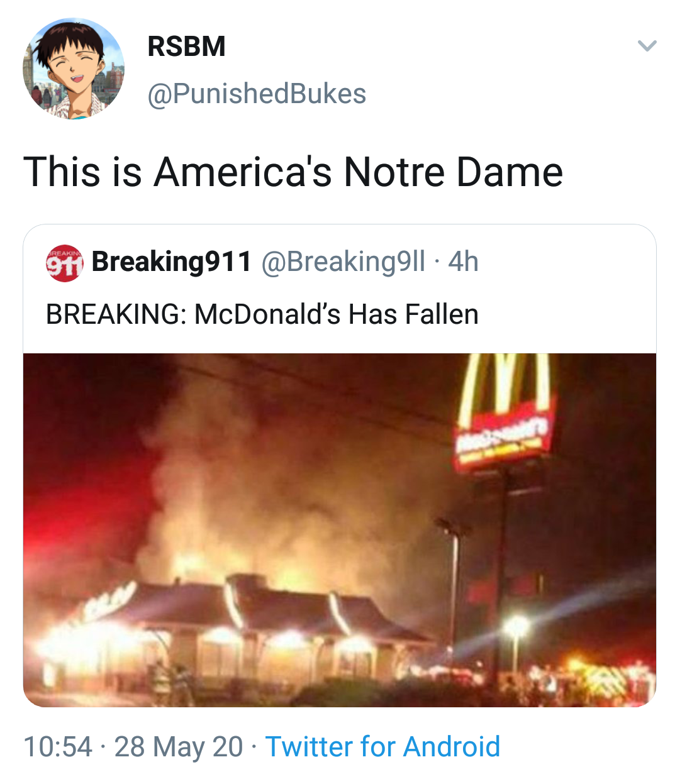Click the @Breaking9ll handle in quote

click(x=343, y=262)
